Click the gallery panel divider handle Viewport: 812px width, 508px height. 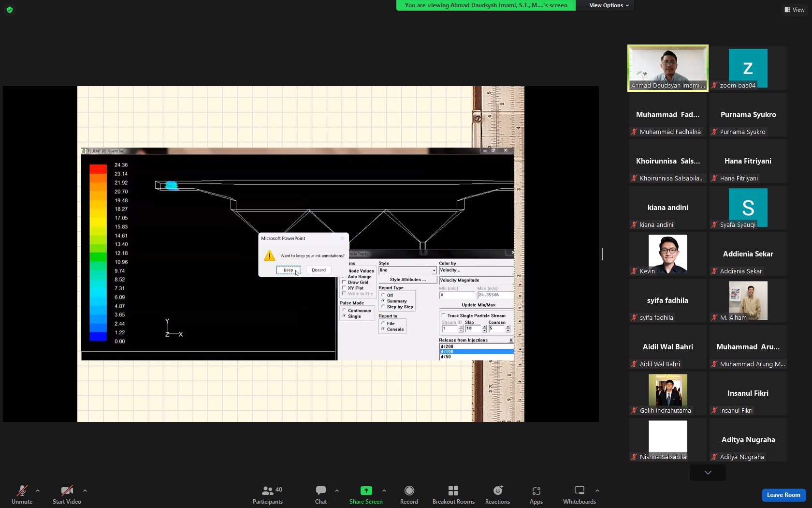[x=602, y=254]
